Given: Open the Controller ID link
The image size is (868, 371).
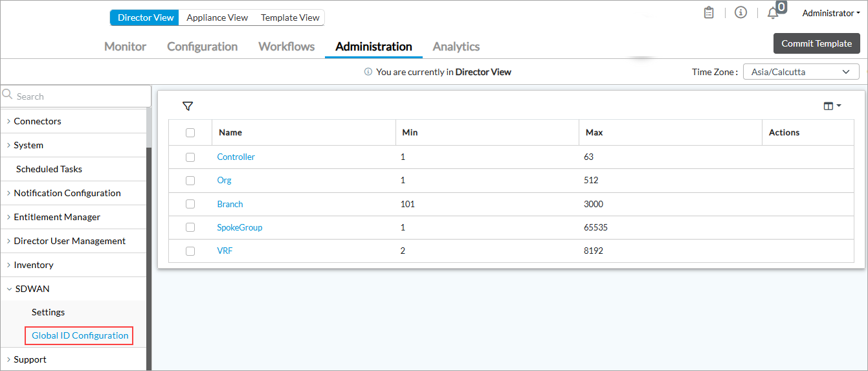Looking at the screenshot, I should [x=236, y=157].
